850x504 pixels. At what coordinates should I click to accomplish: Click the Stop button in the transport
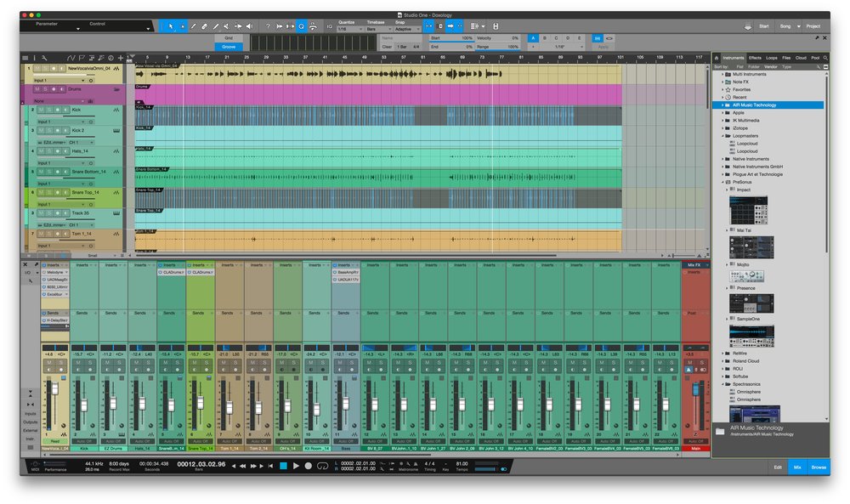[x=283, y=466]
